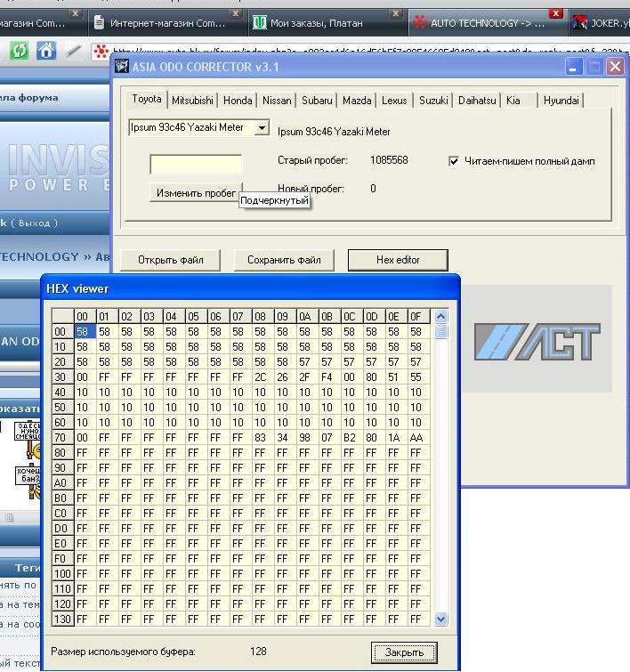Viewport: 630px width, 672px height.
Task: Toggle Читаем-пишем полный дамп checkbox
Action: 453,162
